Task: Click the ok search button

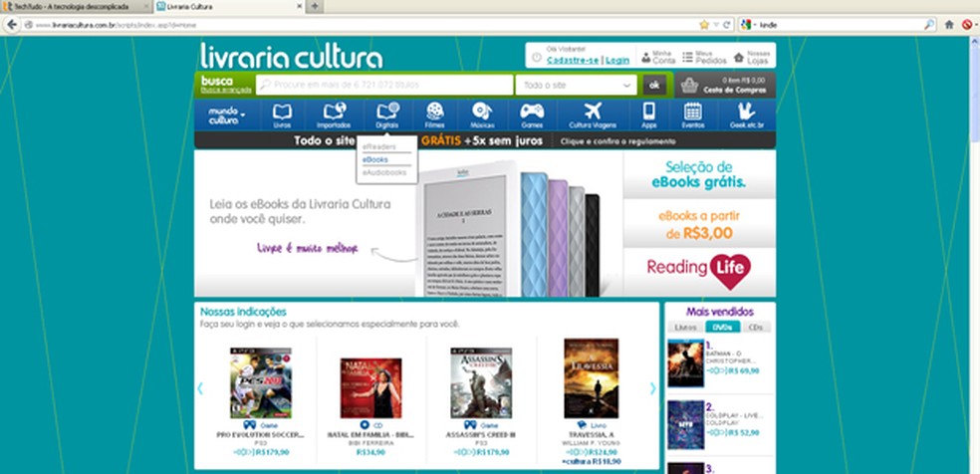Action: [x=654, y=85]
